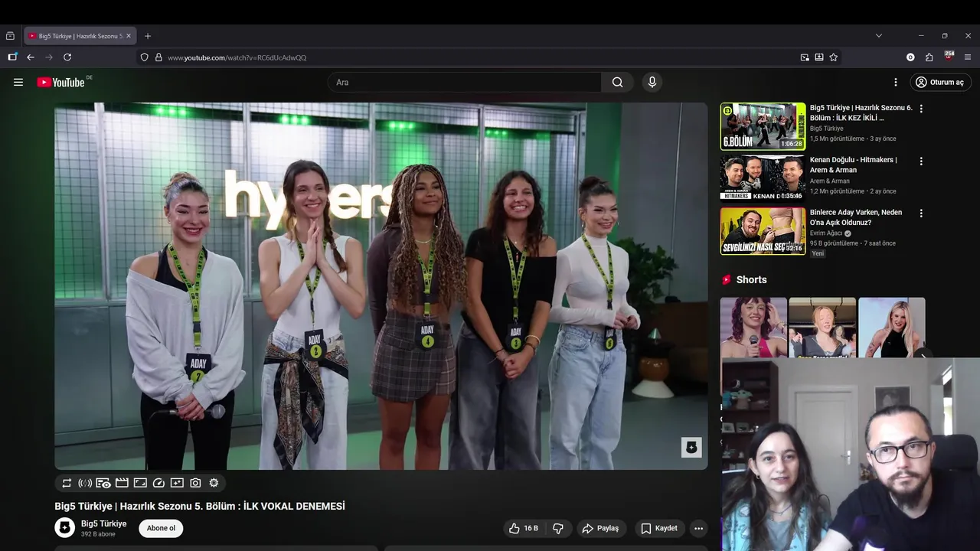
Task: Click the channel watermark in the video corner
Action: pyautogui.click(x=691, y=448)
